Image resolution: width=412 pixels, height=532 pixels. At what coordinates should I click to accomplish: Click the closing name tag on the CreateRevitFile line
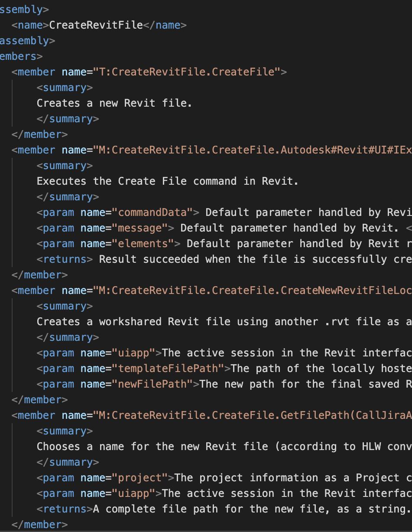(165, 25)
